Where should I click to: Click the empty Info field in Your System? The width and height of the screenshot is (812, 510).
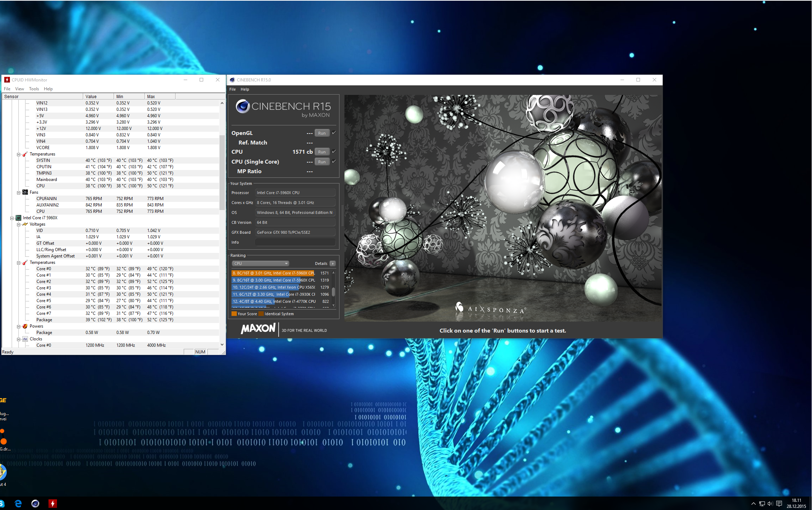pos(295,242)
